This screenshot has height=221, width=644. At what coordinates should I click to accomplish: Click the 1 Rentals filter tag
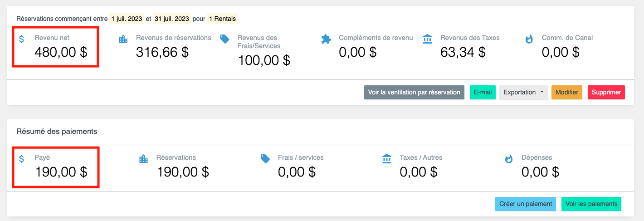222,19
